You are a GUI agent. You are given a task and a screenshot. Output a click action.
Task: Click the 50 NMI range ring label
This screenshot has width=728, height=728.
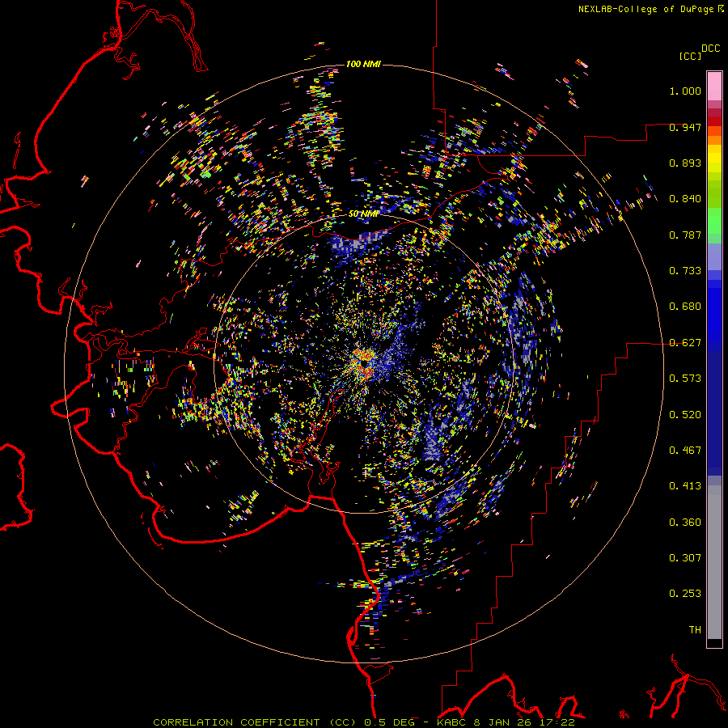[x=363, y=214]
